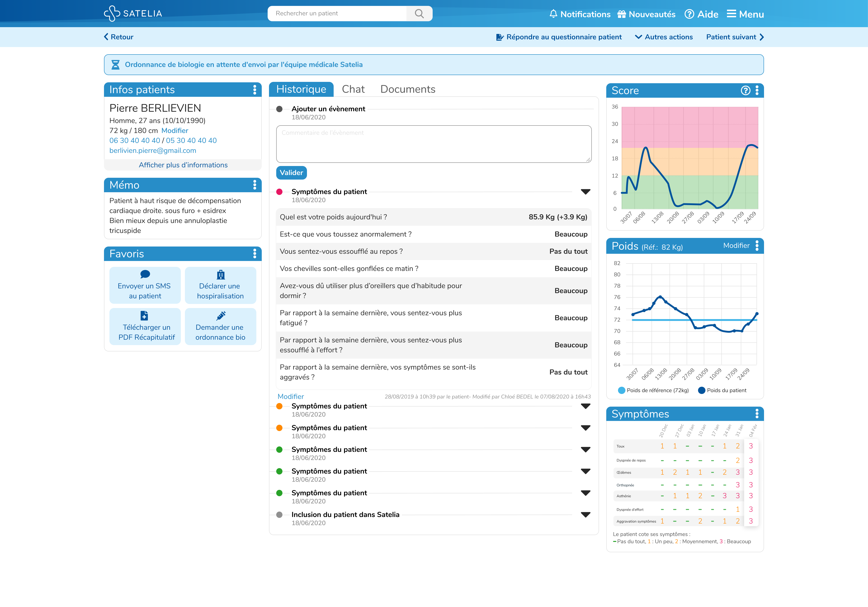Switch to Chat tab

pyautogui.click(x=353, y=89)
